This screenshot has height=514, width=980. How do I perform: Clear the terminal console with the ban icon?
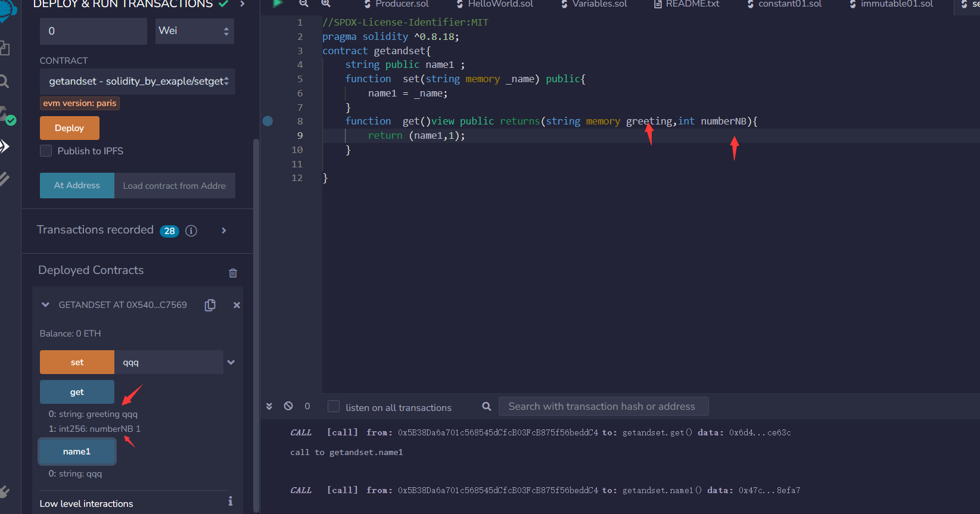pyautogui.click(x=288, y=406)
